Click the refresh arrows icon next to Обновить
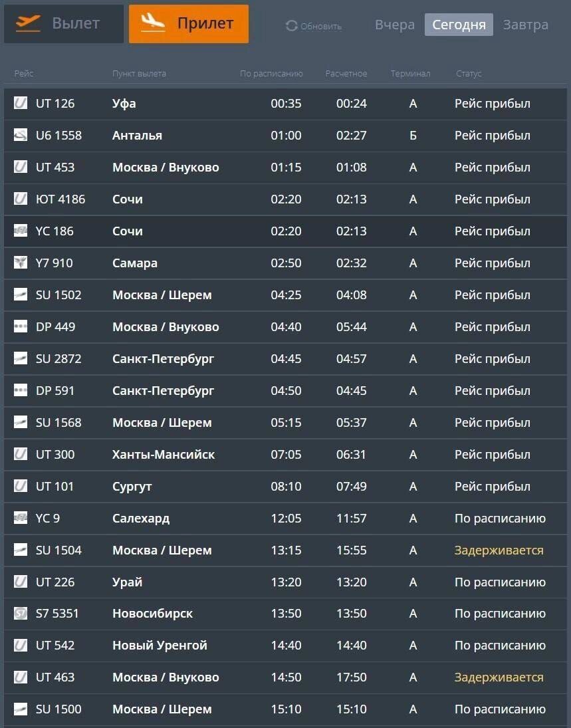571x728 pixels. [291, 26]
